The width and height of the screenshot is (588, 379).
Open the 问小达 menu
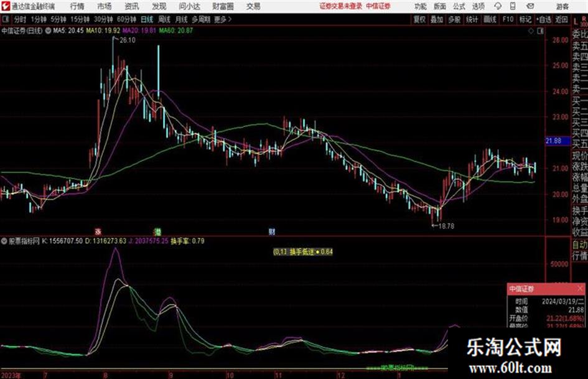(189, 6)
